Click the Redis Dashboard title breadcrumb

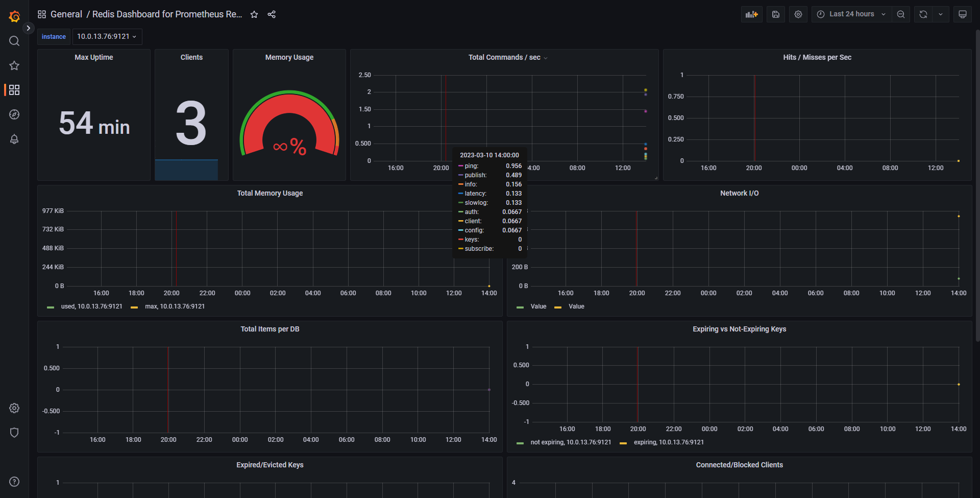(x=167, y=14)
